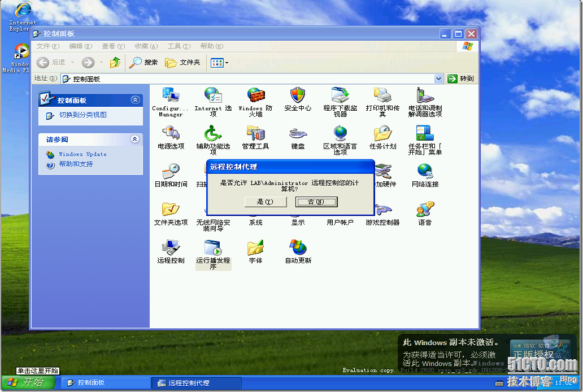
Task: Open Automatic Updates (自动更新) icon
Action: 298,252
